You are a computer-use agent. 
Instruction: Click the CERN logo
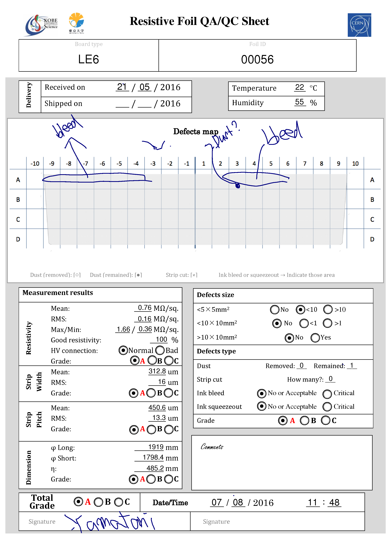point(359,25)
